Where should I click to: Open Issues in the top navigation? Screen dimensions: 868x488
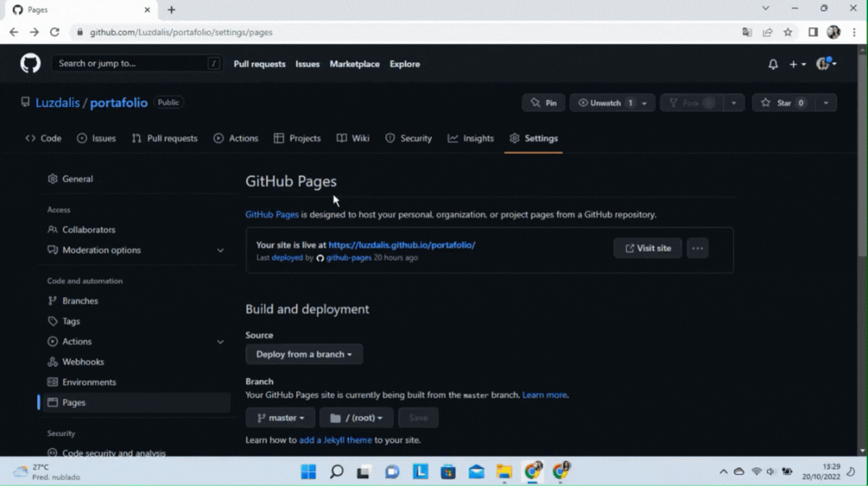click(x=307, y=64)
